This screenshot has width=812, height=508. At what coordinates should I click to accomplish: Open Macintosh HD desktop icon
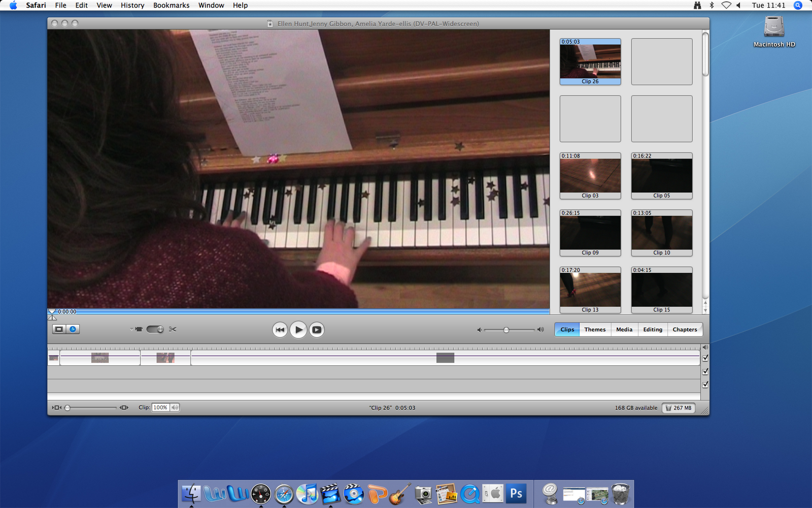tap(774, 31)
